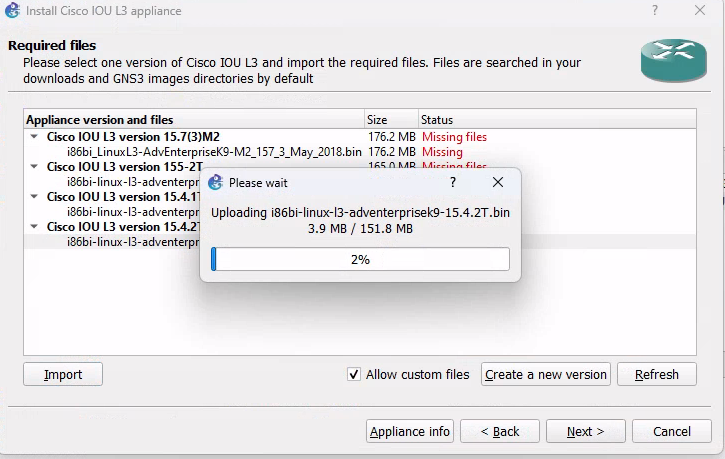The image size is (725, 459).
Task: Collapse the Cisco IOU L3 version 15.4.1T entry
Action: [x=34, y=197]
